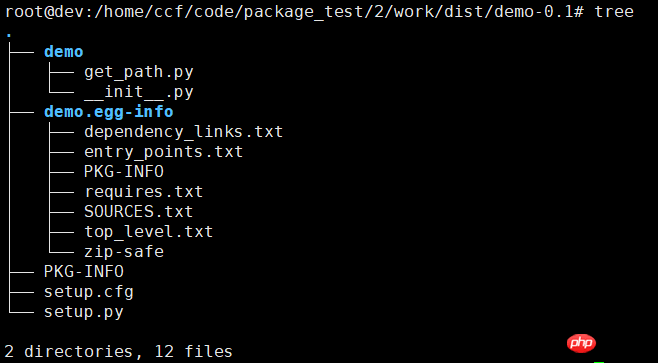Click the __init__.py file name
Image resolution: width=658 pixels, height=363 pixels.
[x=139, y=92]
